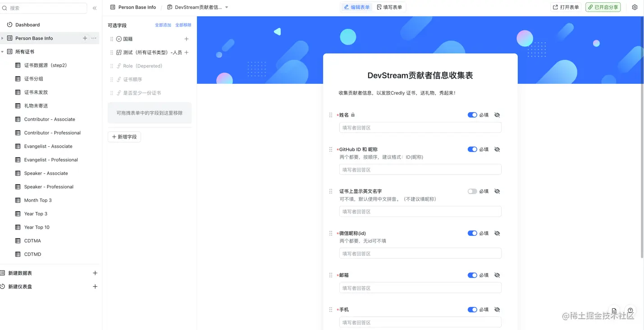Enable the toggle for 证书上显示英文名字
Screen dimensions: 644x330
tap(472, 191)
